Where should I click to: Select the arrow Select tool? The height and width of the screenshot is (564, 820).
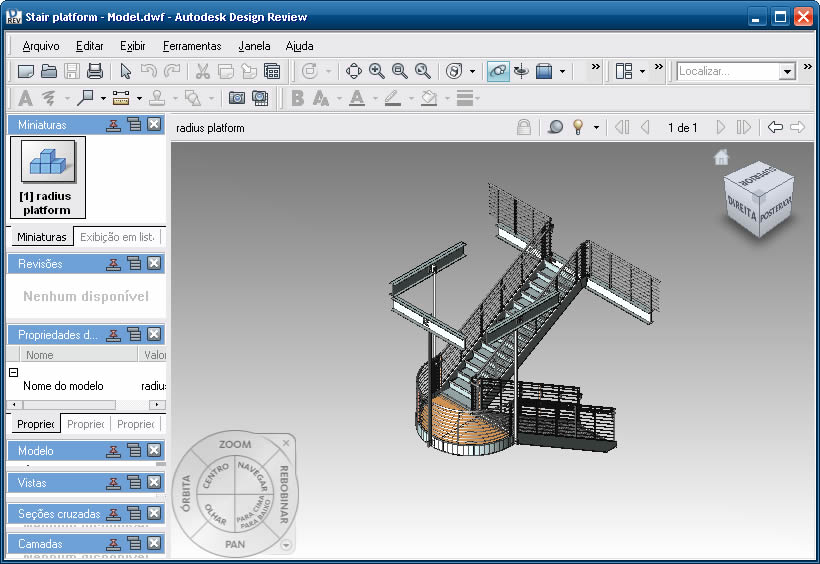[126, 71]
